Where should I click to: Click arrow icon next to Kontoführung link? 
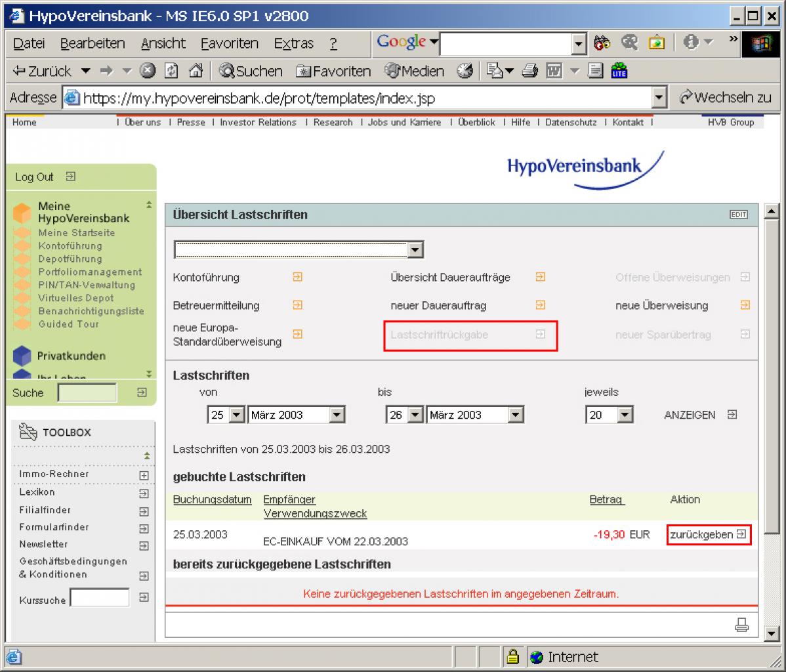297,277
